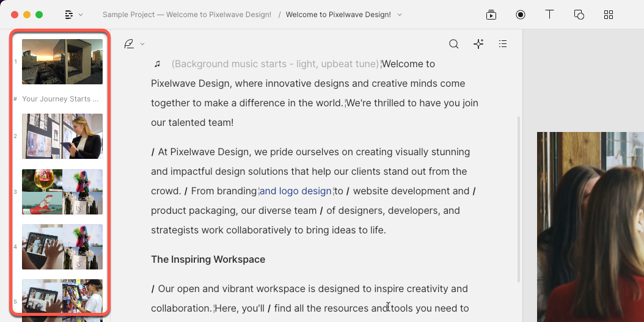Click the video preview canvas

(x=590, y=227)
